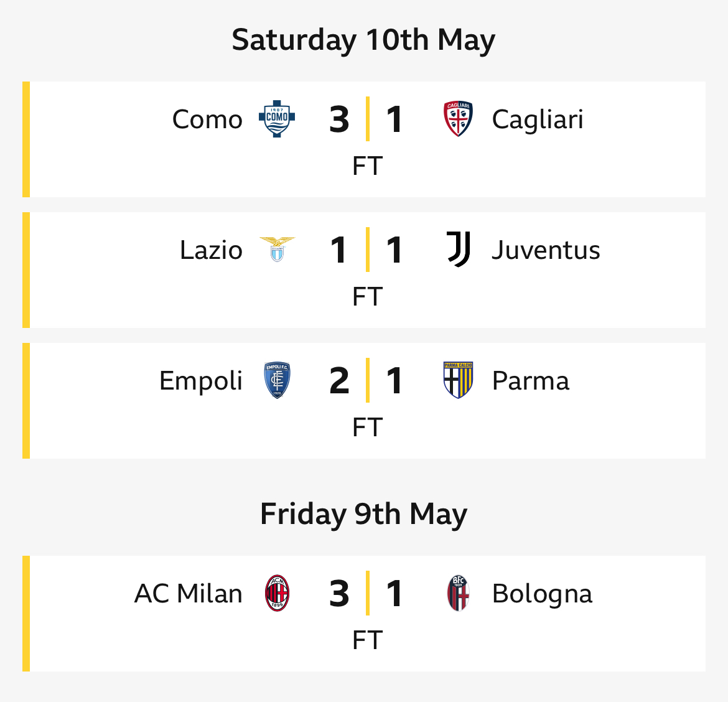Click the Lazio eagle crest
Viewport: 728px width, 702px height.
click(277, 249)
